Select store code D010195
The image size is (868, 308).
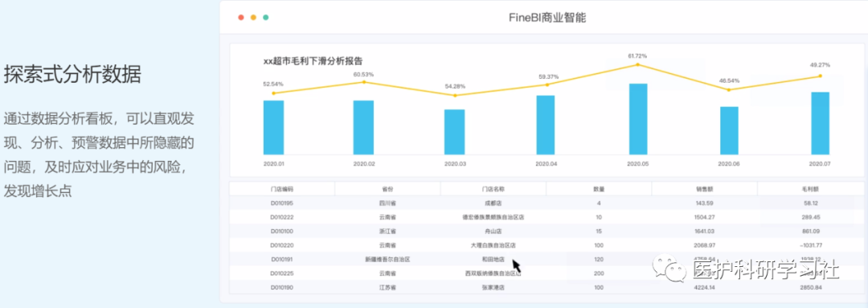(282, 203)
